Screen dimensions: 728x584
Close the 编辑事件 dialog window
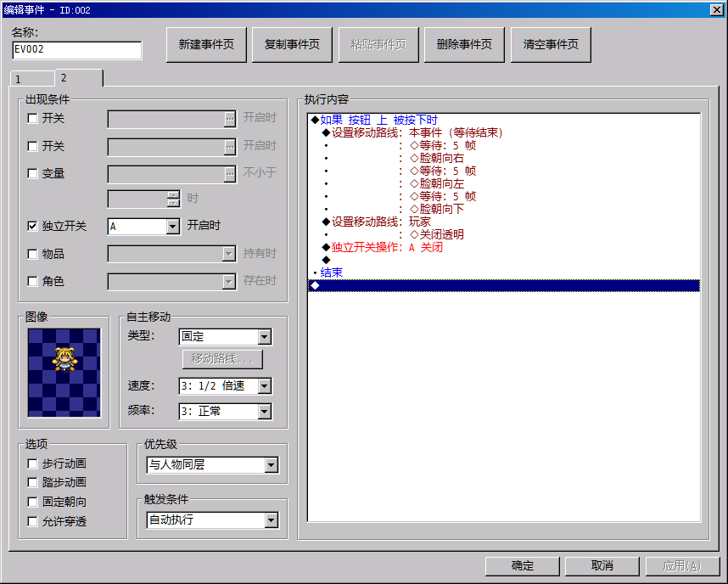coord(716,9)
